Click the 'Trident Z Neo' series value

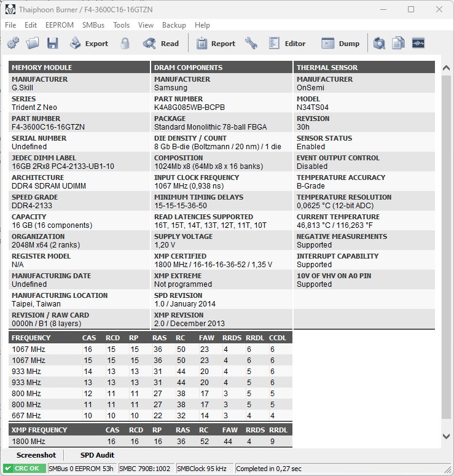pos(34,107)
